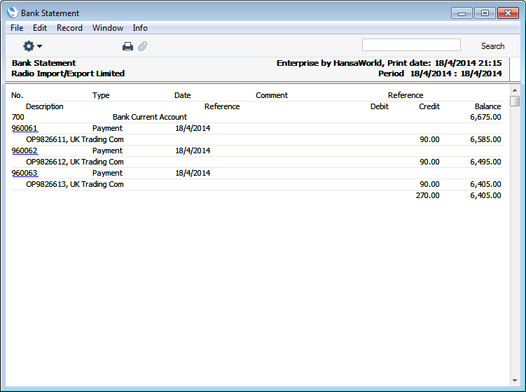
Task: Click scrollbar up arrow
Action: pos(515,90)
